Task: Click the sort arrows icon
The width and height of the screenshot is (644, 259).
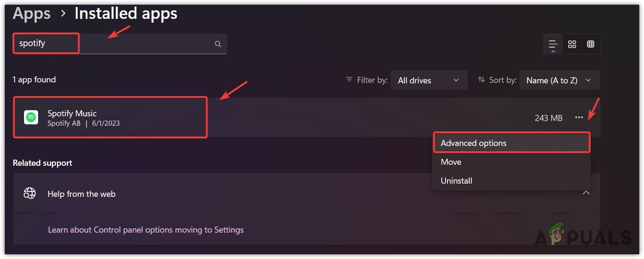Action: (x=481, y=80)
